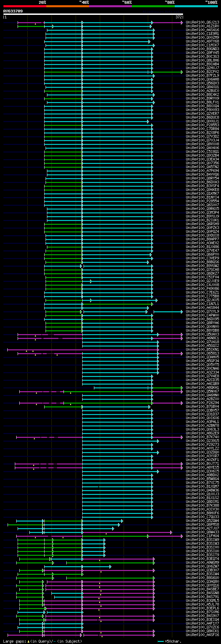Open UniRef100_P28554 entry
Viewport: 221px width, 644px height.
point(202,201)
